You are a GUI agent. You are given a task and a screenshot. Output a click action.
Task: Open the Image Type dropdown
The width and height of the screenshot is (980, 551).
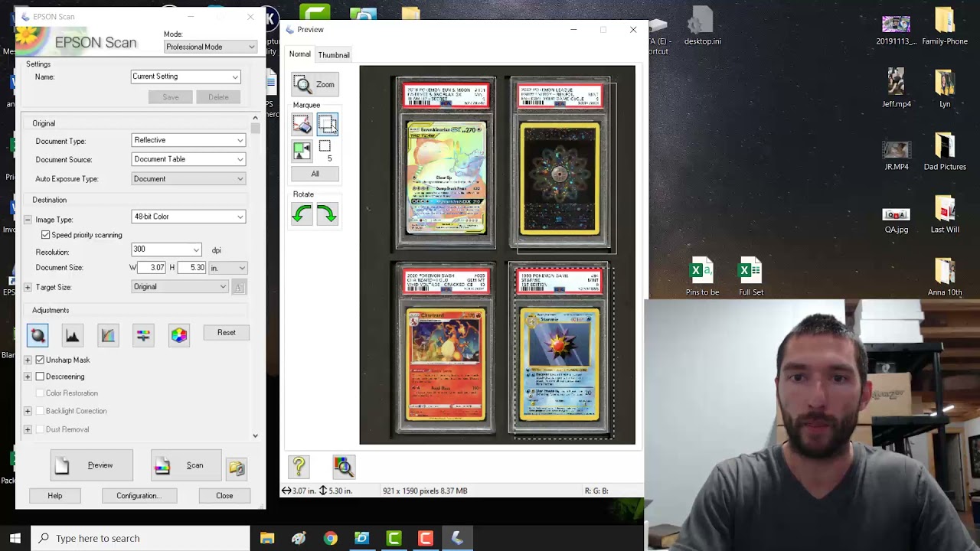point(188,217)
